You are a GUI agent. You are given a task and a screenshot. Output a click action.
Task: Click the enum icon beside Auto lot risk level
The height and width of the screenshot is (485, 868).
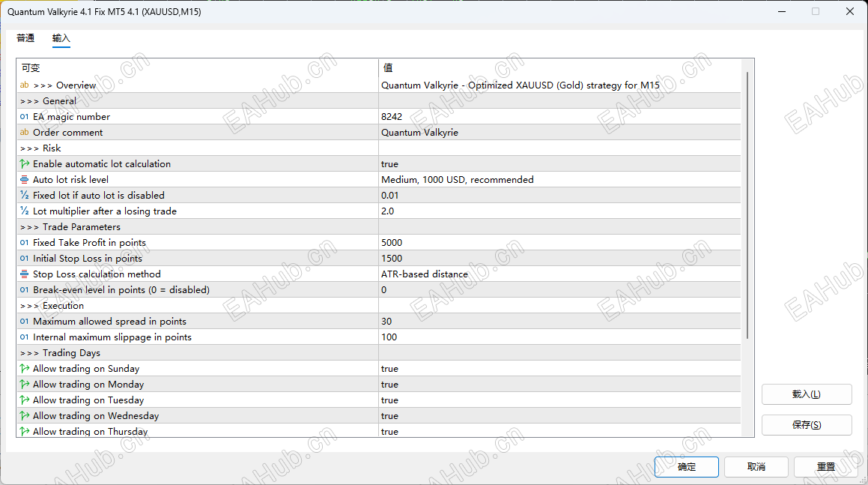click(x=25, y=180)
